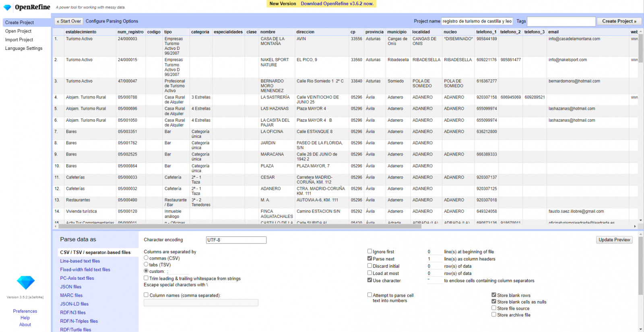Click the large blue diamond in sidebar
The image size is (644, 332).
pyautogui.click(x=26, y=283)
